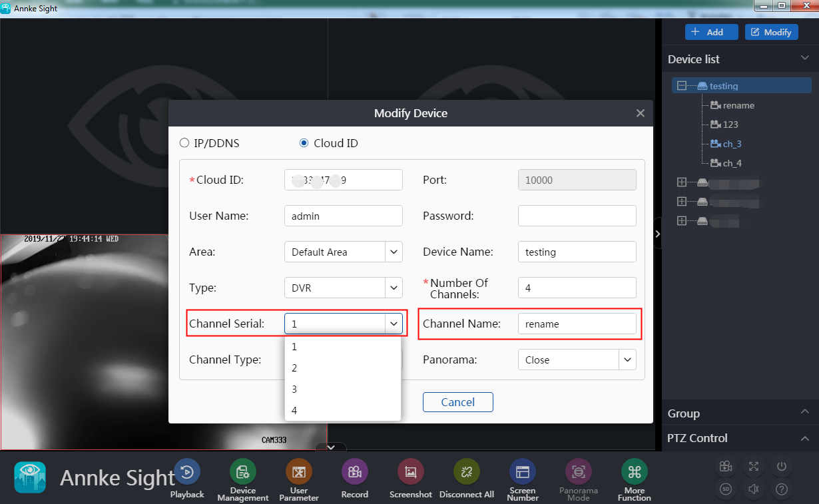Collapse the right side panel arrow
The width and height of the screenshot is (819, 504).
point(657,234)
